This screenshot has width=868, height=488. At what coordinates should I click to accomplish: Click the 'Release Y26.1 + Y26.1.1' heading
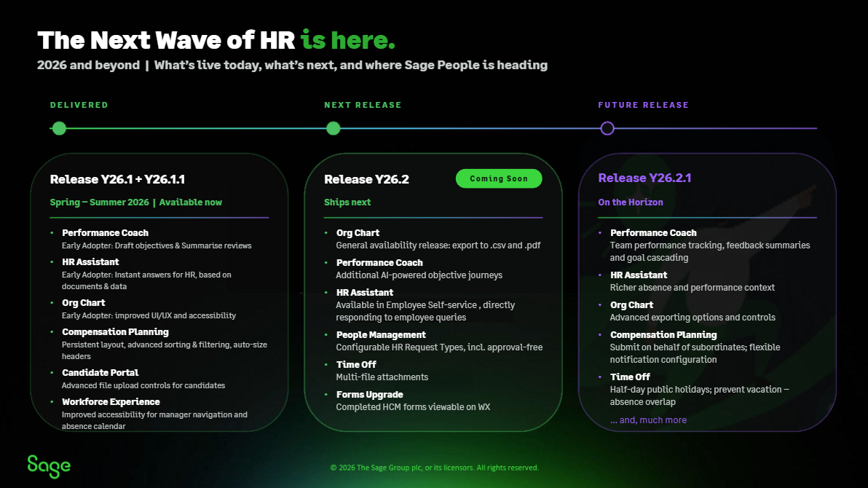pos(117,179)
